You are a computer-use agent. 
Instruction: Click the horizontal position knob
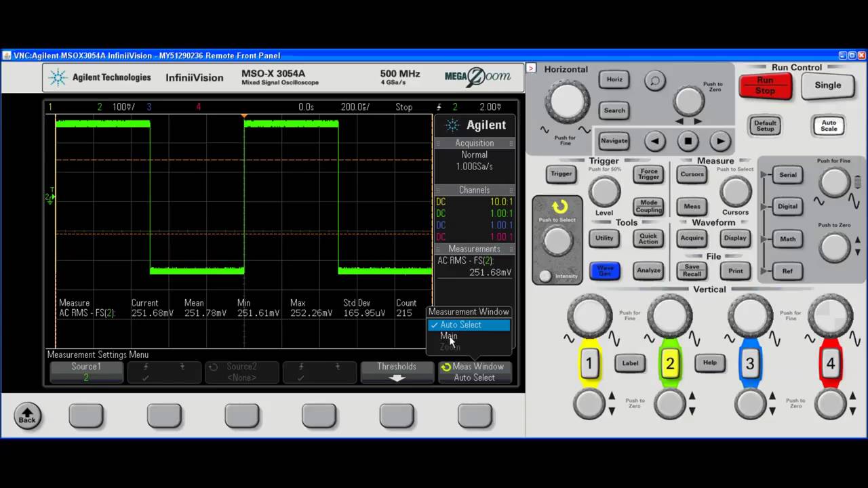coord(689,102)
